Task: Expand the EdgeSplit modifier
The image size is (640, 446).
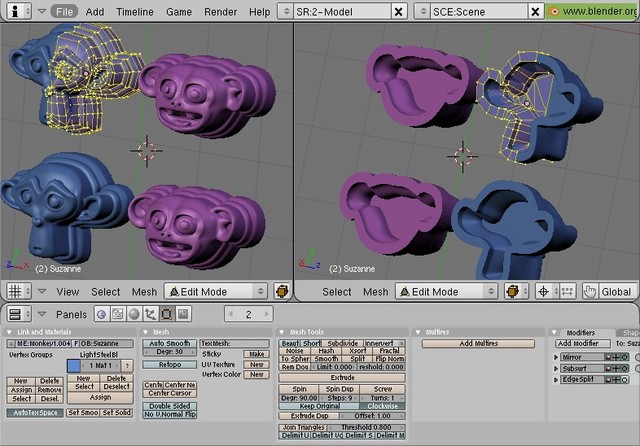Action: [x=556, y=379]
